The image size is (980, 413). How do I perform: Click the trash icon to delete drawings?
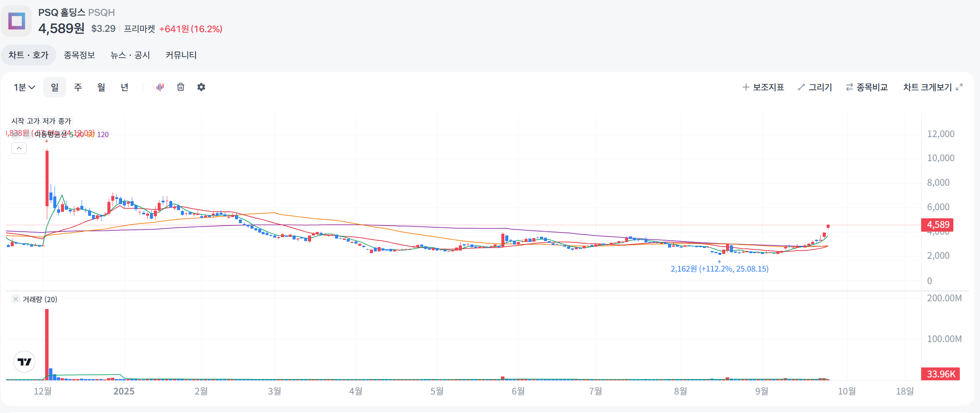tap(181, 87)
